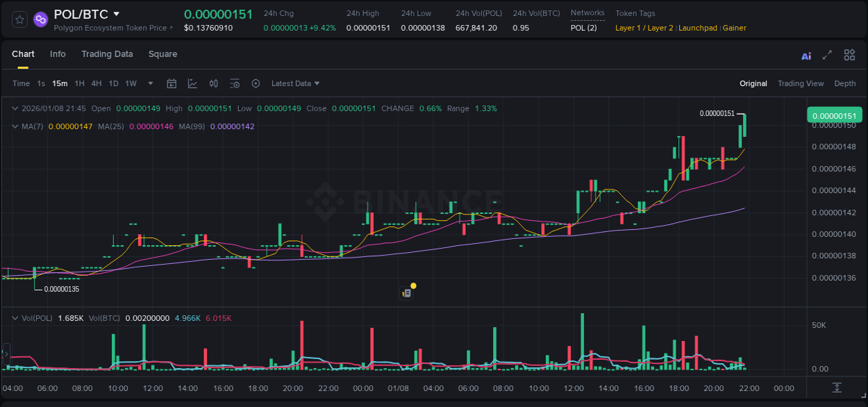Viewport: 868px width, 407px height.
Task: Open the Info tab
Action: [58, 54]
